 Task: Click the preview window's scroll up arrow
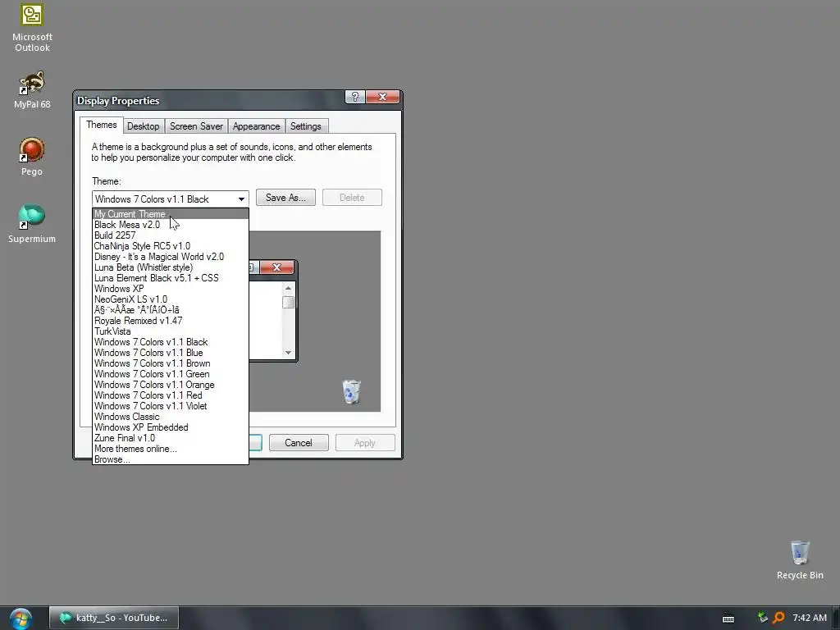tap(288, 288)
